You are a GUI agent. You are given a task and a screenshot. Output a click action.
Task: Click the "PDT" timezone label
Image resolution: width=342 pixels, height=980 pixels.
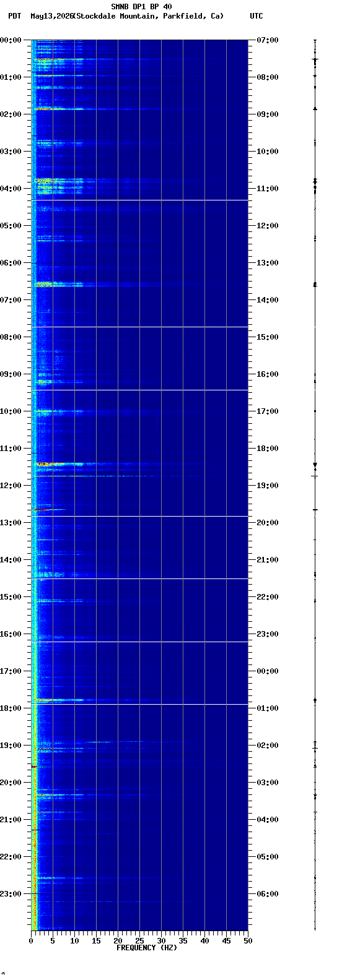point(14,16)
